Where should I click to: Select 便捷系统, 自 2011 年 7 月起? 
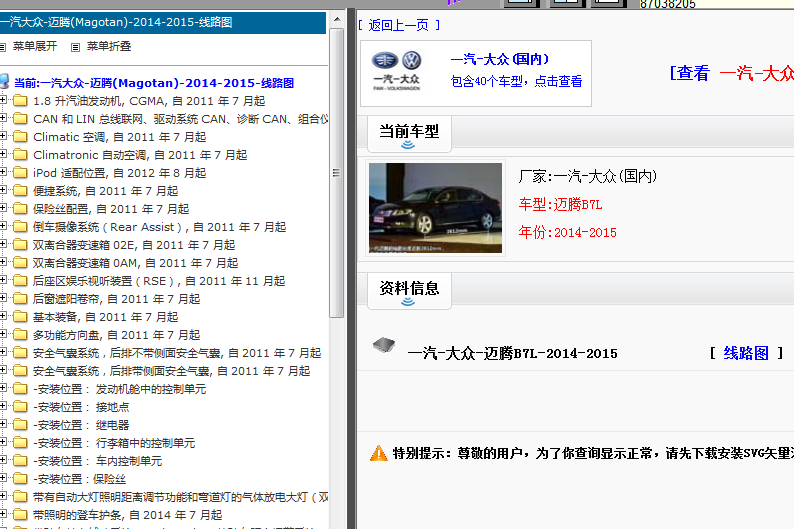click(105, 191)
